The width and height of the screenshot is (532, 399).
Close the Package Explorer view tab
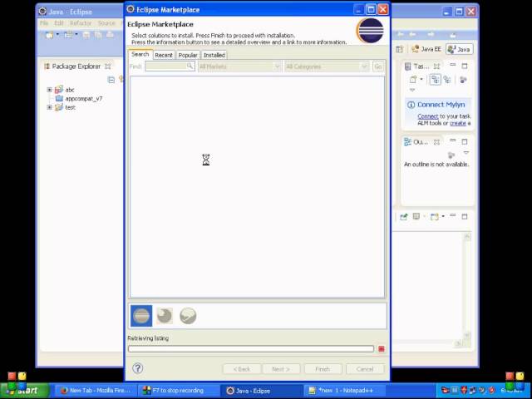[x=108, y=66]
